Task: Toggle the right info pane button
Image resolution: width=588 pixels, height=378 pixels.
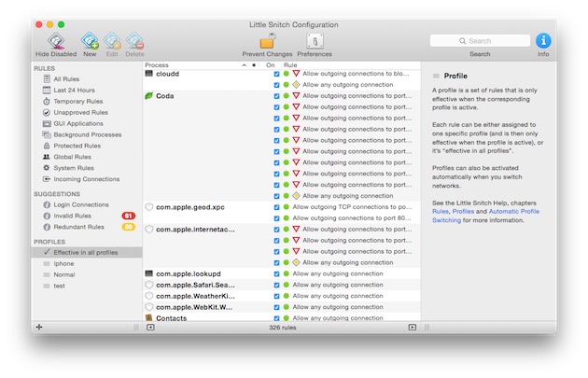Action: [413, 328]
